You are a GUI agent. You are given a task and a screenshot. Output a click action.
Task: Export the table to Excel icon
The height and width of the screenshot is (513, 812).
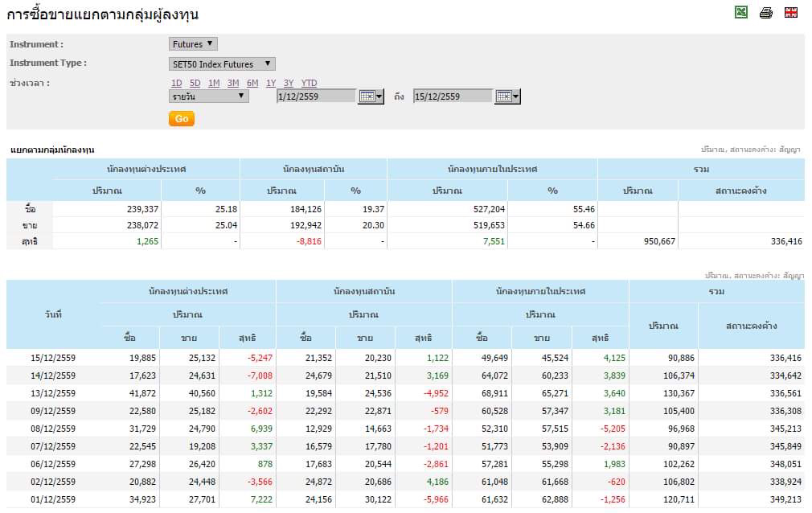741,12
